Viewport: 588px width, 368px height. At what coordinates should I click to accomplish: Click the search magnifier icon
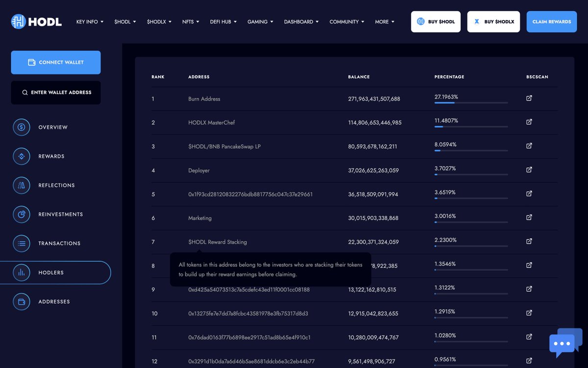tap(25, 92)
